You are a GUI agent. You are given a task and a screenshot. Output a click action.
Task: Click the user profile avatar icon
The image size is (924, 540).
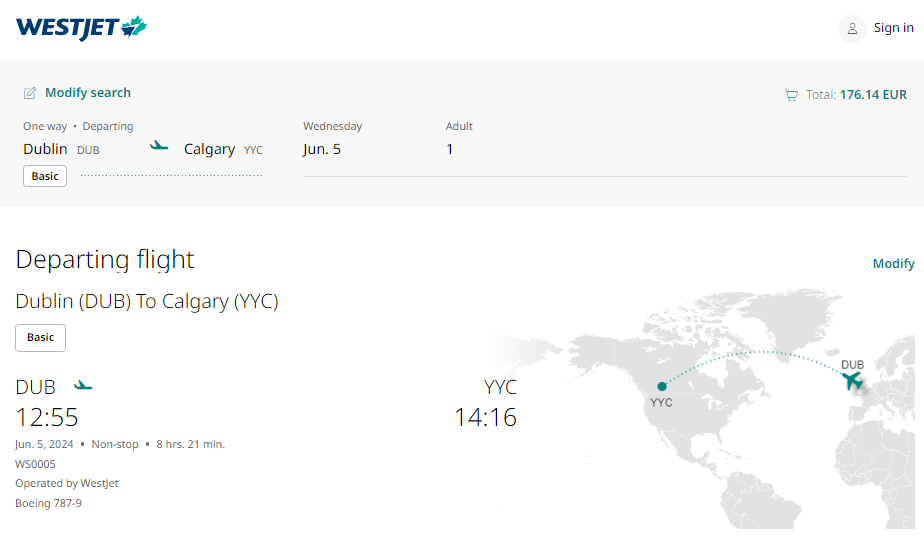pos(852,28)
